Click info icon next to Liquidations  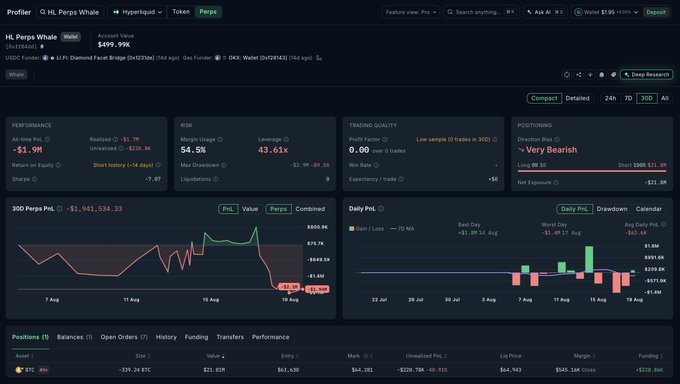click(x=216, y=179)
